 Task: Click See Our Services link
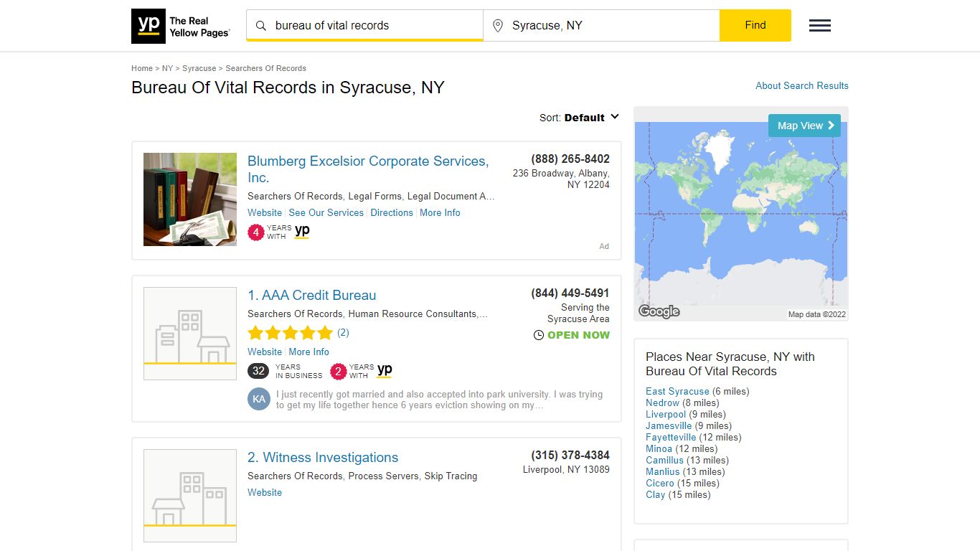(x=326, y=212)
